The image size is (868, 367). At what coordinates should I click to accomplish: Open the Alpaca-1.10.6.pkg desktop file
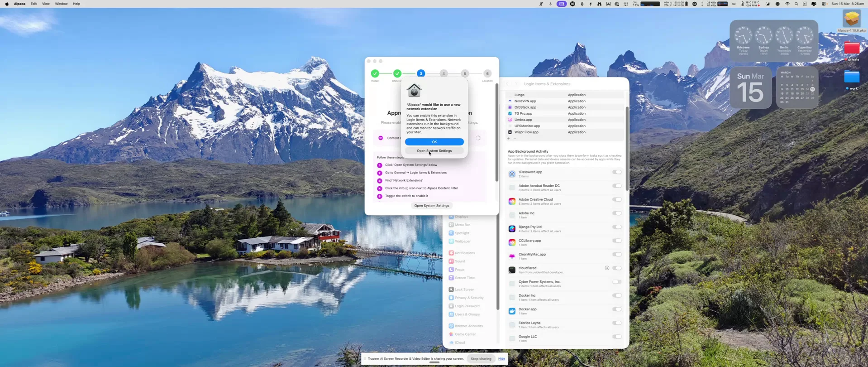click(x=851, y=19)
